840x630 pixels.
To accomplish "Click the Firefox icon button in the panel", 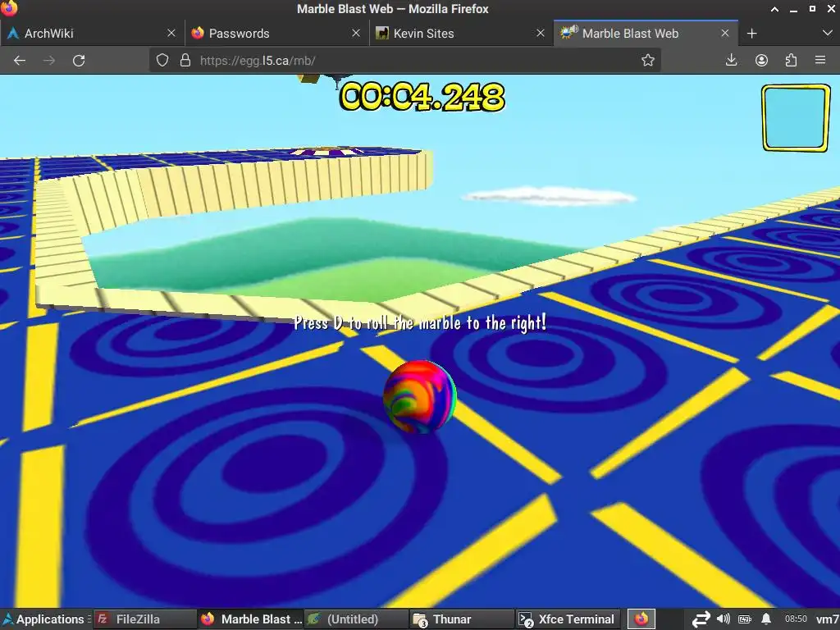I will [641, 619].
